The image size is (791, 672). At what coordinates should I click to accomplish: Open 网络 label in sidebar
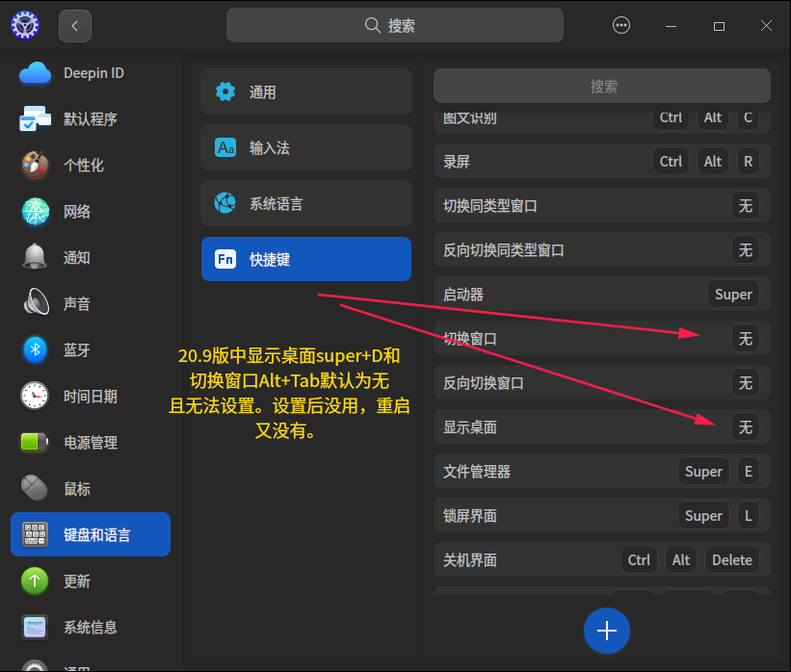coord(77,211)
